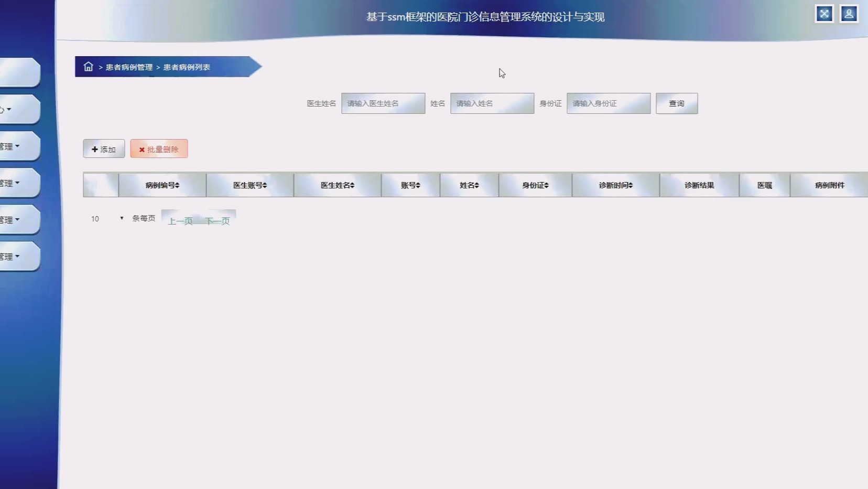
Task: Open the rows-per-page dropdown showing 10
Action: (x=107, y=219)
